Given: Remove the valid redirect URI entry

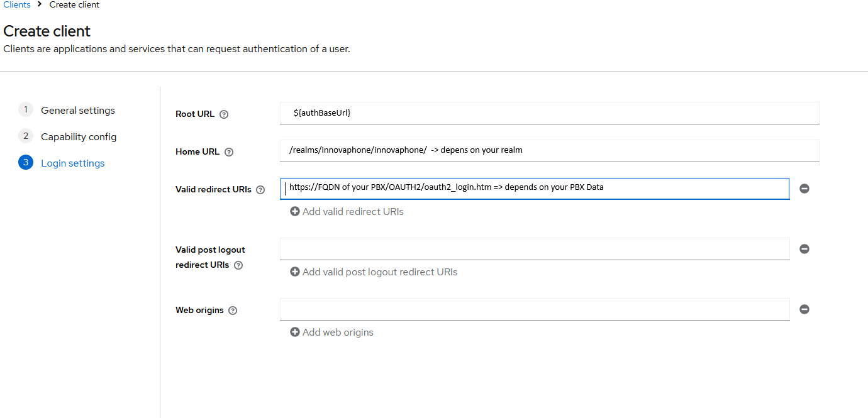Looking at the screenshot, I should coord(804,189).
